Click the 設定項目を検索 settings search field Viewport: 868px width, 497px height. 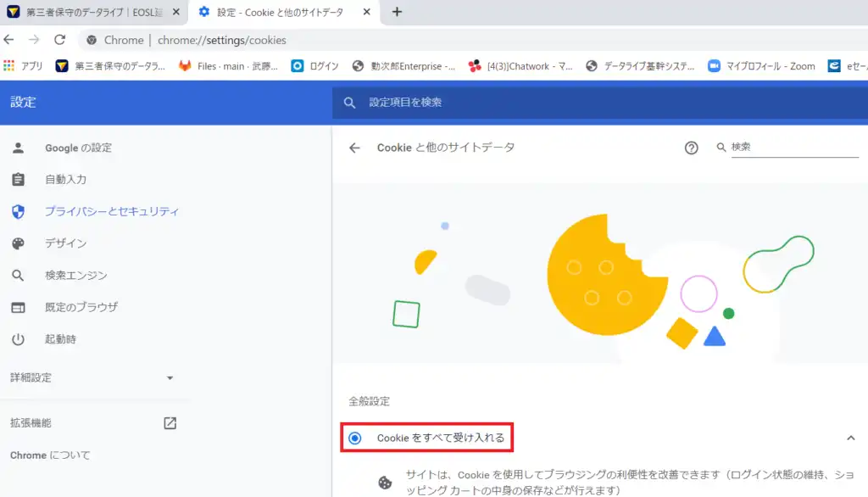pos(600,103)
